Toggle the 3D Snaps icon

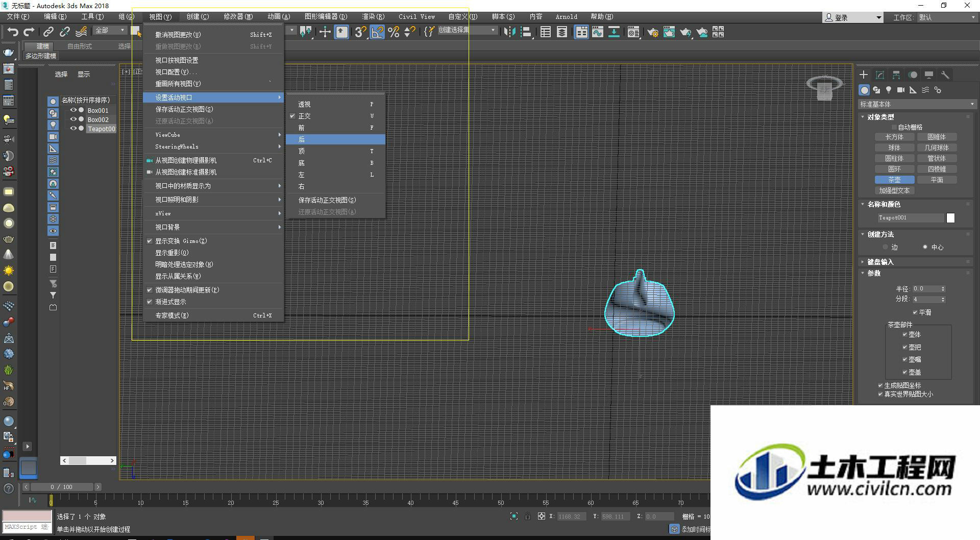click(x=360, y=32)
